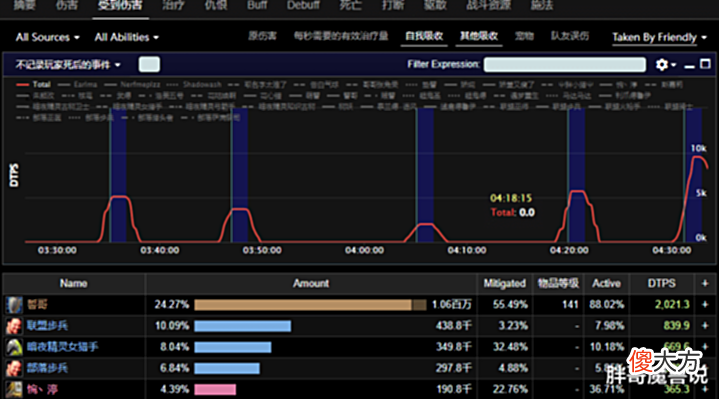This screenshot has height=399, width=719.
Task: Switch to the 摘要 tab
Action: pyautogui.click(x=24, y=6)
